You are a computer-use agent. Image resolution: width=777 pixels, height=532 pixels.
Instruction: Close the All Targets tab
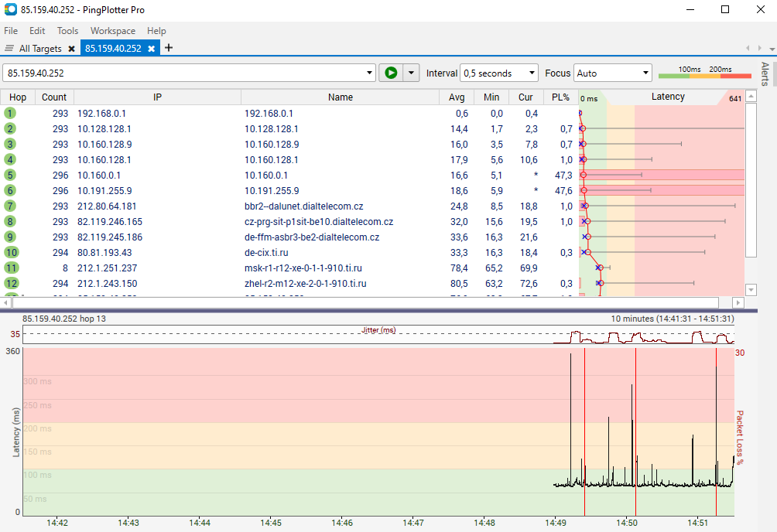click(x=71, y=49)
